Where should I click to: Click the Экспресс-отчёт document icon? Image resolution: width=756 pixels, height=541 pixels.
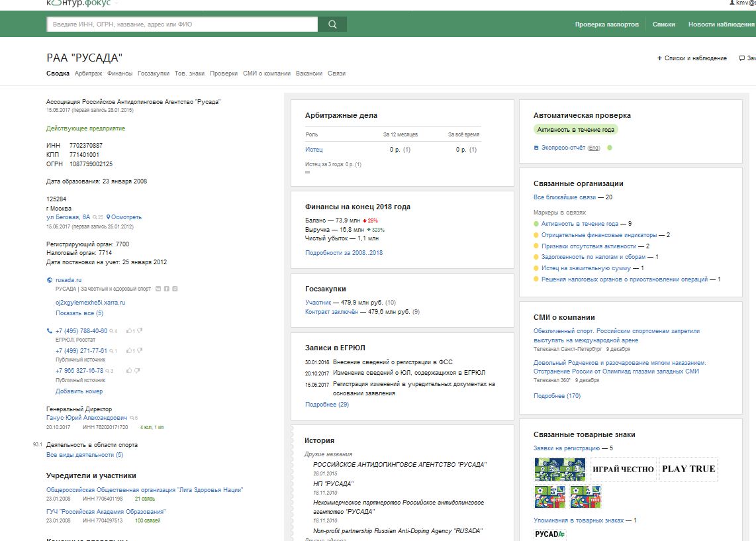point(536,148)
